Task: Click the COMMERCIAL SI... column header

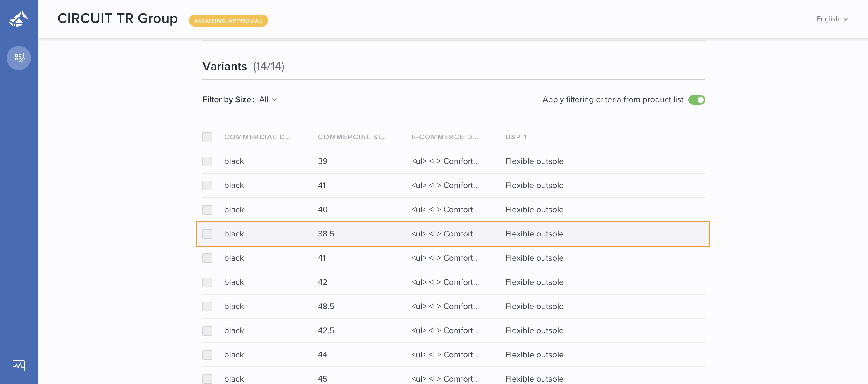Action: tap(352, 137)
